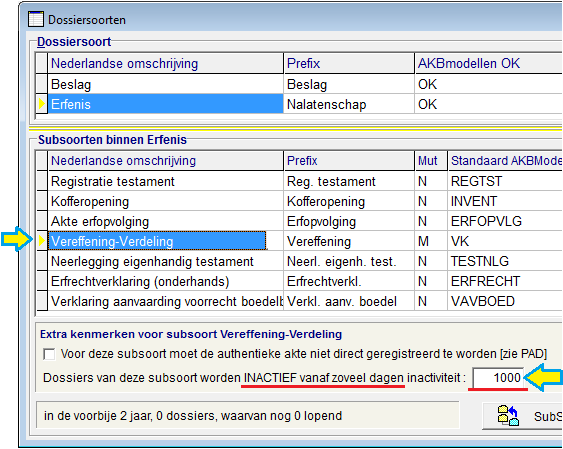The width and height of the screenshot is (563, 449).
Task: Click the M mutation cell for Vereffening
Action: (431, 241)
